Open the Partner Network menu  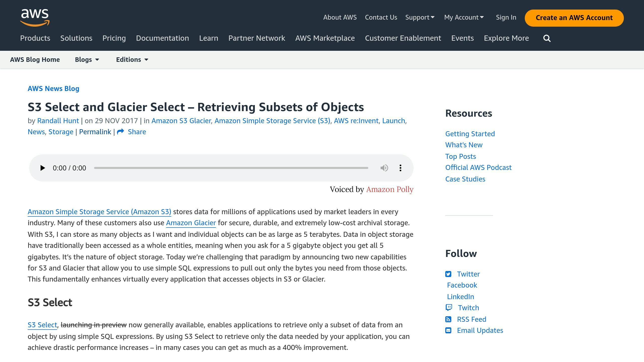[257, 38]
